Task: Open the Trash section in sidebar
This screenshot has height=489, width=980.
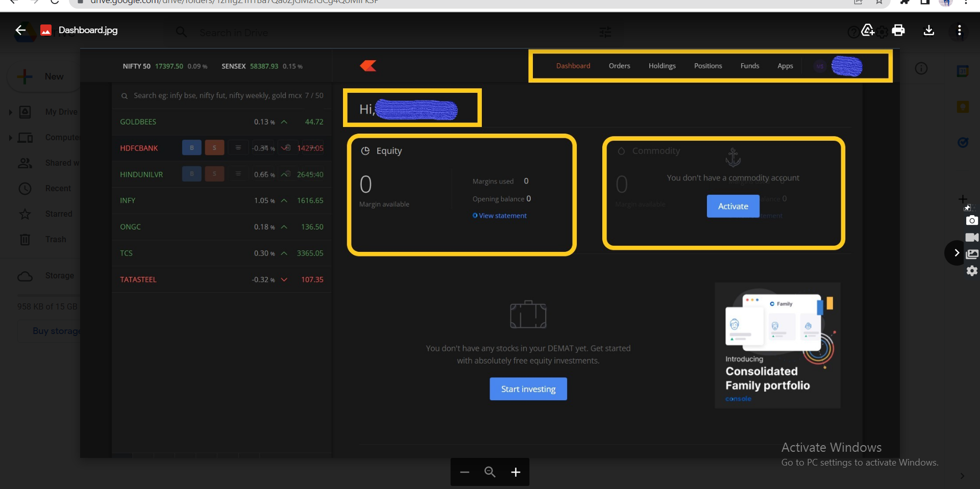Action: point(55,240)
